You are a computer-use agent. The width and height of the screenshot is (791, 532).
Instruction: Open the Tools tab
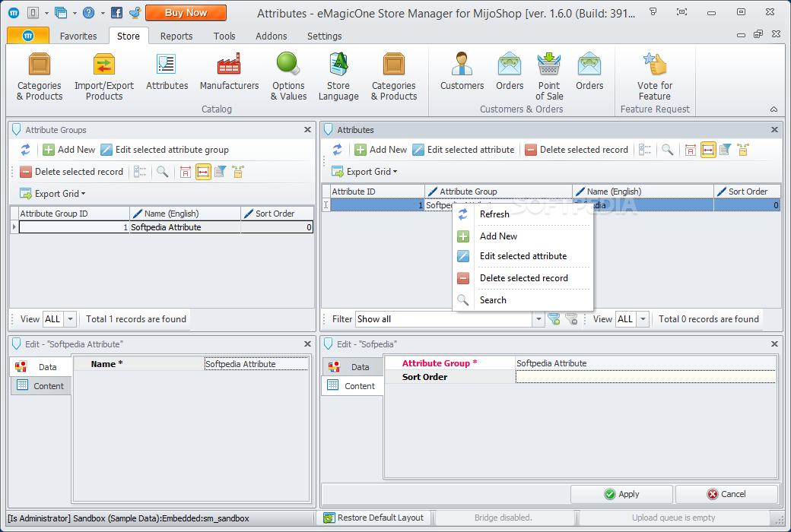click(224, 36)
